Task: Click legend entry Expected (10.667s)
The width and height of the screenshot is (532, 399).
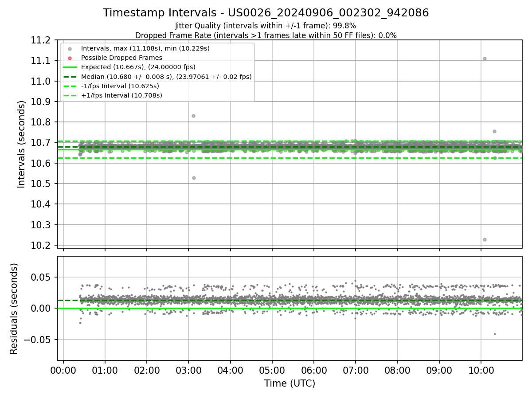Action: coord(138,67)
